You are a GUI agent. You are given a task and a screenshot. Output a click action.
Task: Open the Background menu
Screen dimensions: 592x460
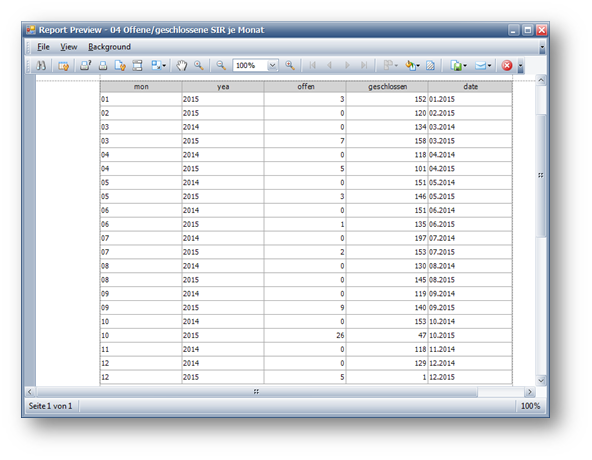tap(109, 47)
